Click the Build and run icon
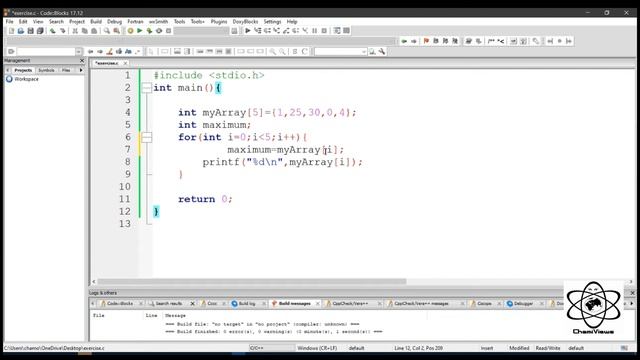The height and width of the screenshot is (360, 640). [x=149, y=31]
